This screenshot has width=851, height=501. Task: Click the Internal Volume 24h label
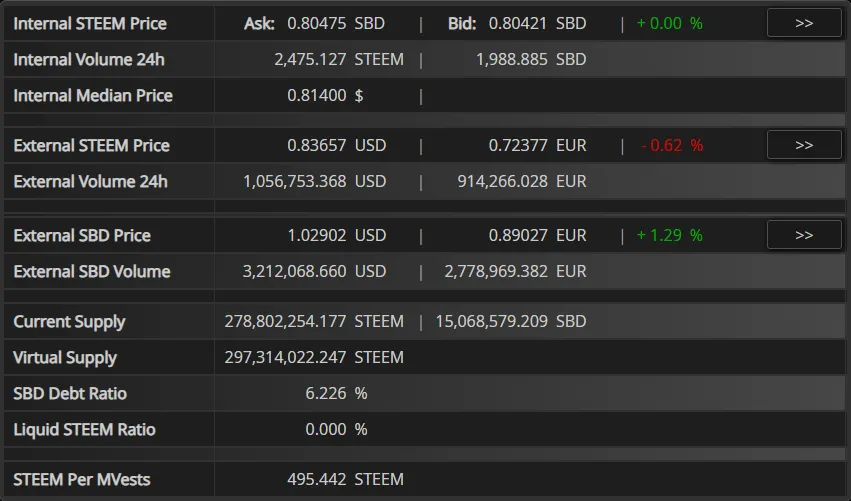point(89,59)
